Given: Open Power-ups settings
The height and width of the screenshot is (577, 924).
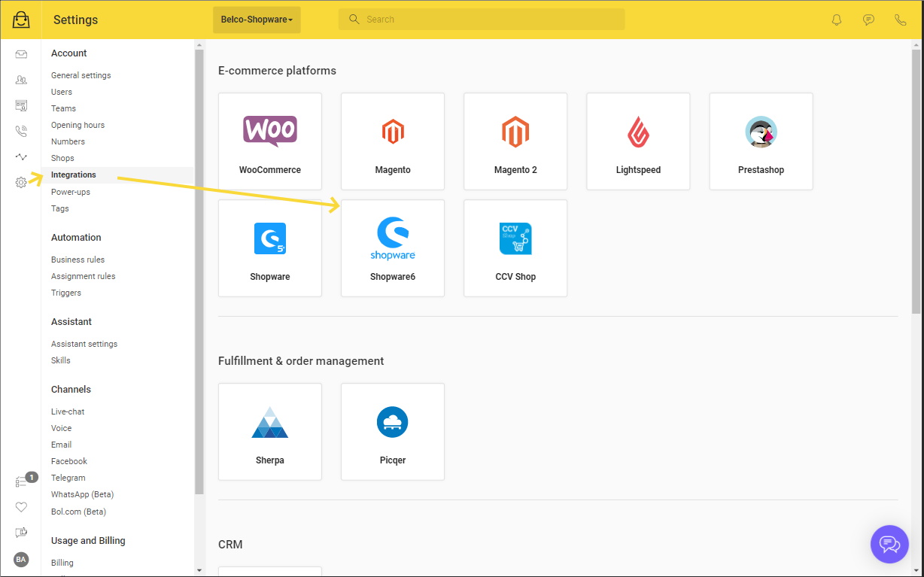Looking at the screenshot, I should pos(71,192).
